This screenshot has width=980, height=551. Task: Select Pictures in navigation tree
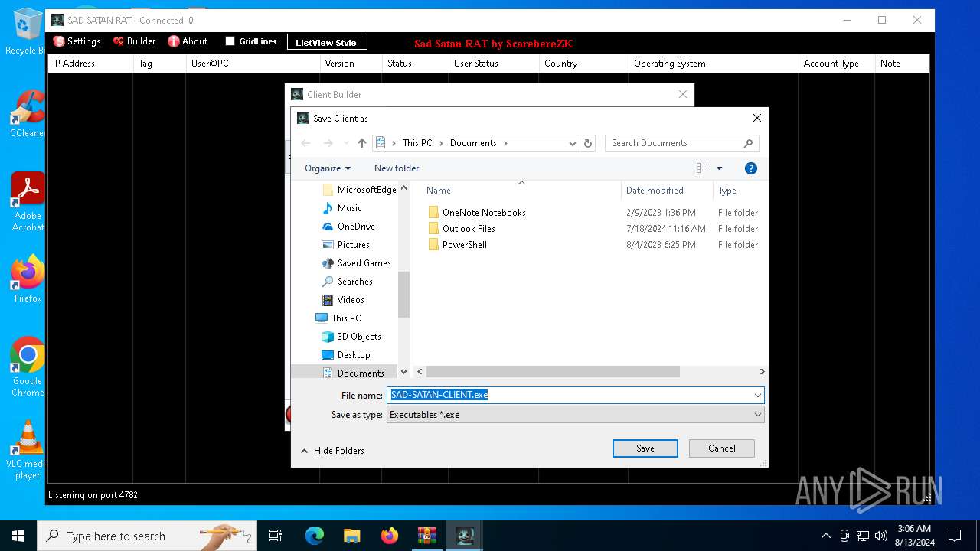click(346, 245)
